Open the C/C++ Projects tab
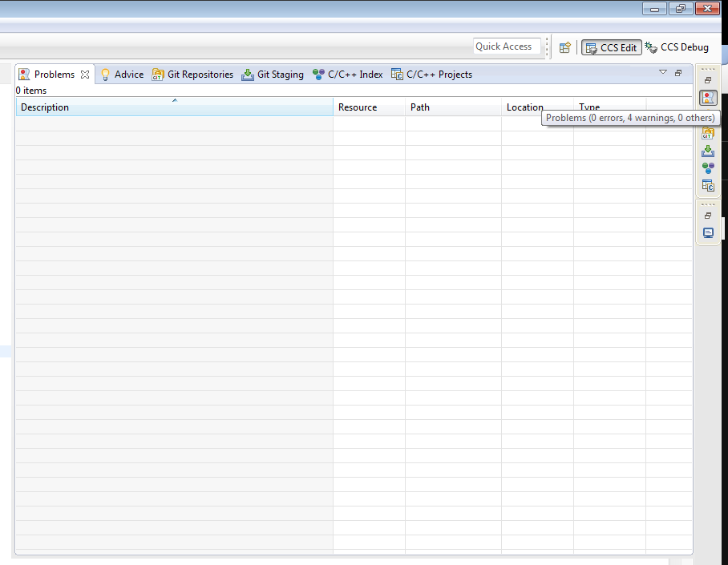Viewport: 728px width, 565px height. [x=432, y=75]
